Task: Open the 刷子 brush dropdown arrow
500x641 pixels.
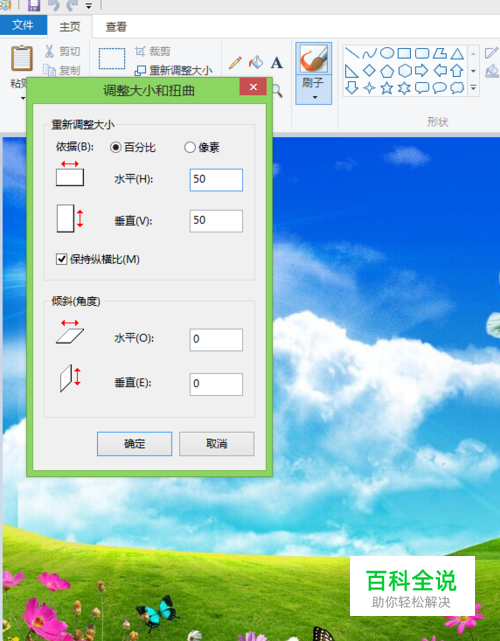Action: pyautogui.click(x=314, y=97)
